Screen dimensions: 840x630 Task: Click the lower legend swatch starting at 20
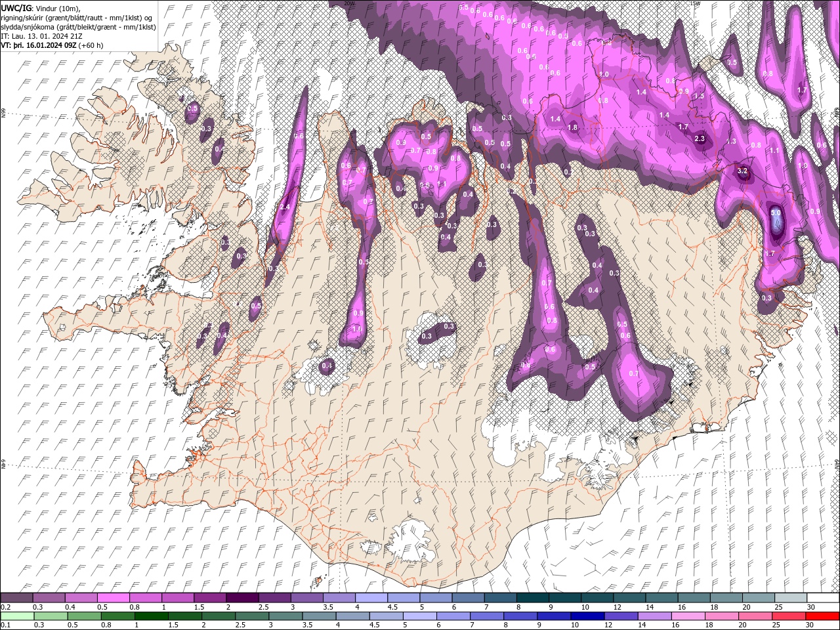point(755,616)
